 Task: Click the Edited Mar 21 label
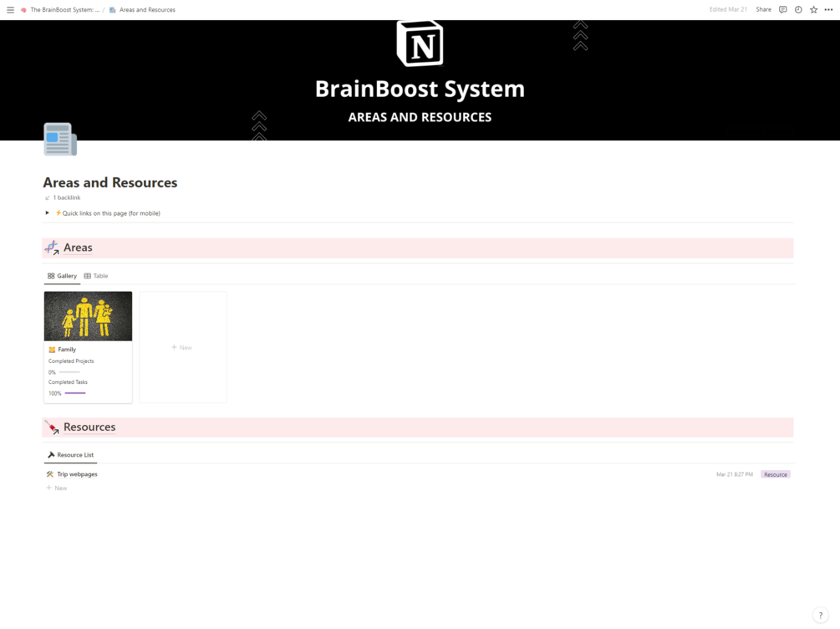(x=728, y=10)
